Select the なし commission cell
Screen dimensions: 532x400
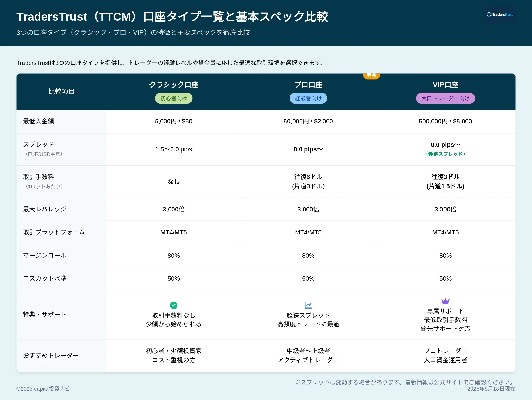(174, 181)
